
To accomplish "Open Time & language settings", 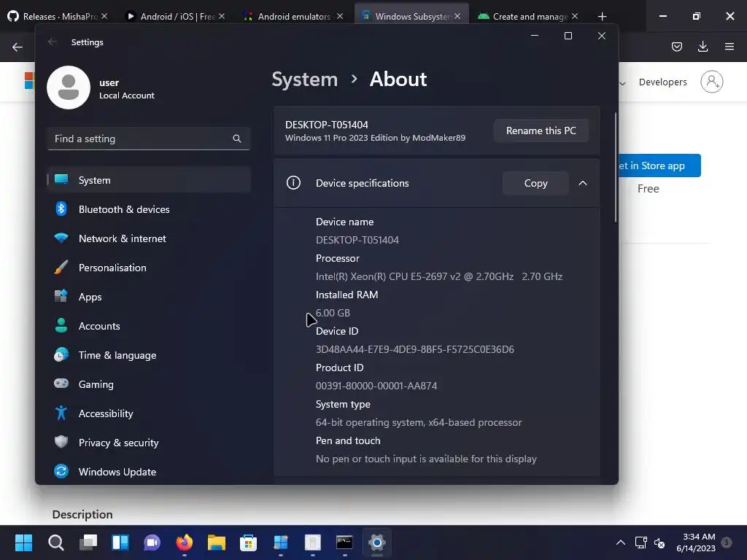I will 149,355.
